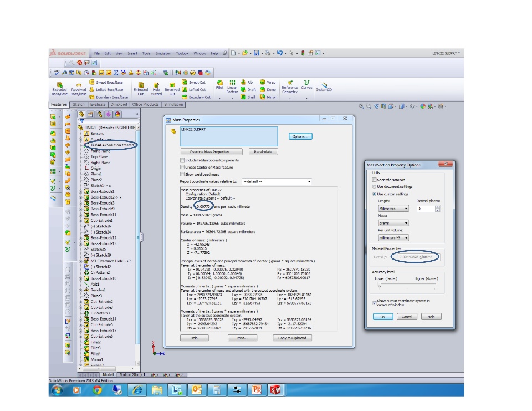Viewport: 532px width, 411px height.
Task: Click the Copy to Clipboard button
Action: 292,338
